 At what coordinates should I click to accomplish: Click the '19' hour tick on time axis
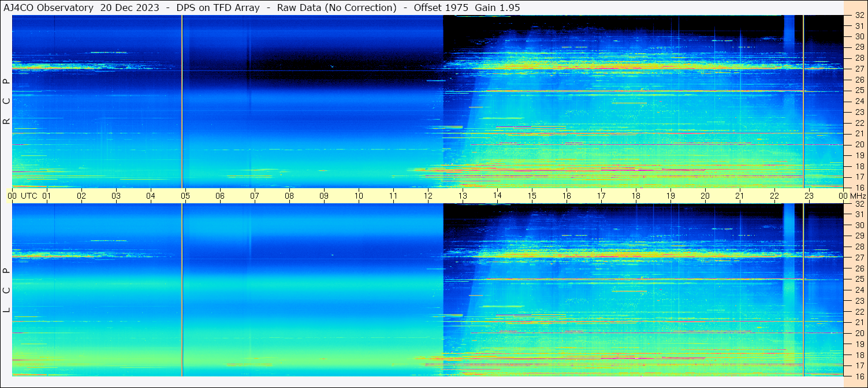670,196
